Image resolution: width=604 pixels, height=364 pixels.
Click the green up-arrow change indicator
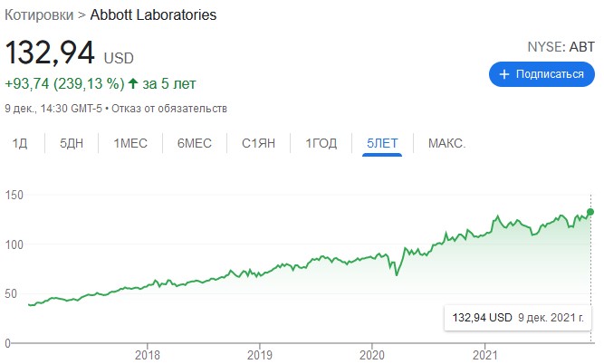click(133, 83)
